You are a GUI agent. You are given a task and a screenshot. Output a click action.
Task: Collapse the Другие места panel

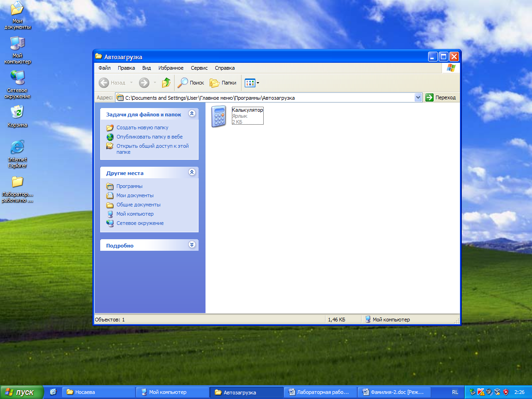[x=192, y=172]
